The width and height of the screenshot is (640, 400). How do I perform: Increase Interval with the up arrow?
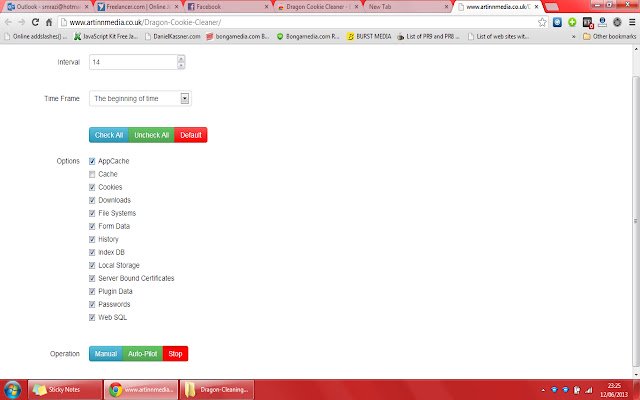181,59
